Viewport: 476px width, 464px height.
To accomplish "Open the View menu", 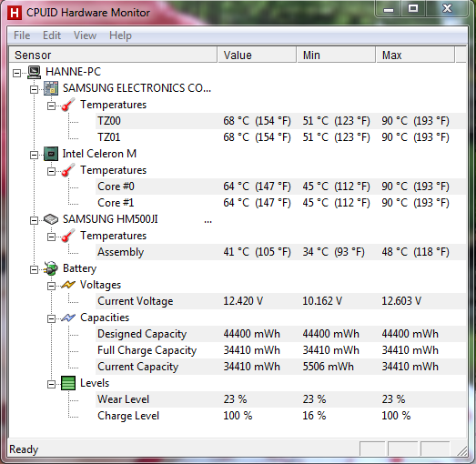I will (x=85, y=35).
